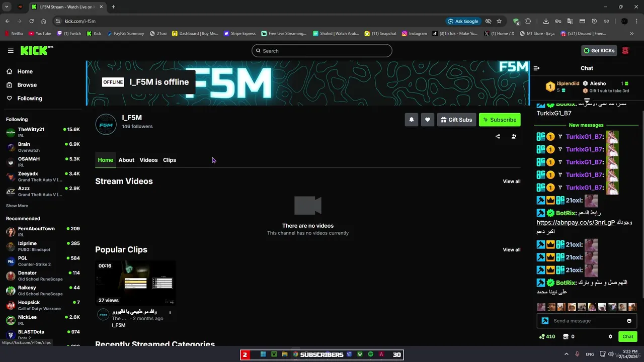Reload the page with refresh icon
The height and width of the screenshot is (362, 644).
tap(31, 21)
